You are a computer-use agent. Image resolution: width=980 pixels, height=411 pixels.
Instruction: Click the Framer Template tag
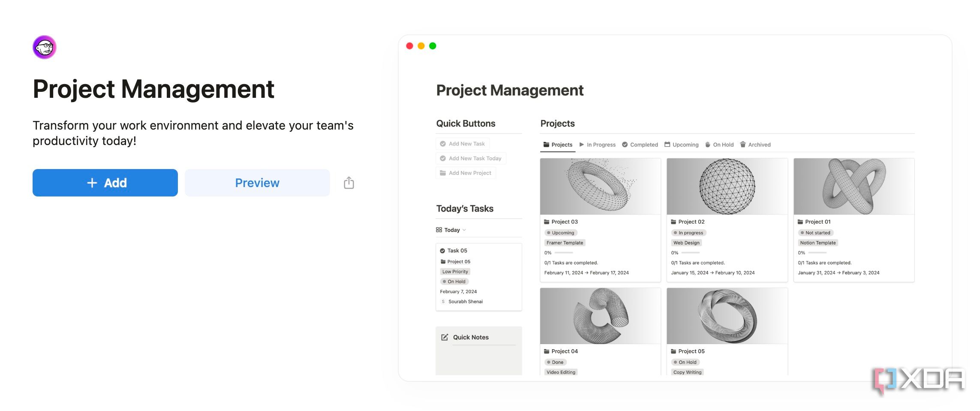565,243
